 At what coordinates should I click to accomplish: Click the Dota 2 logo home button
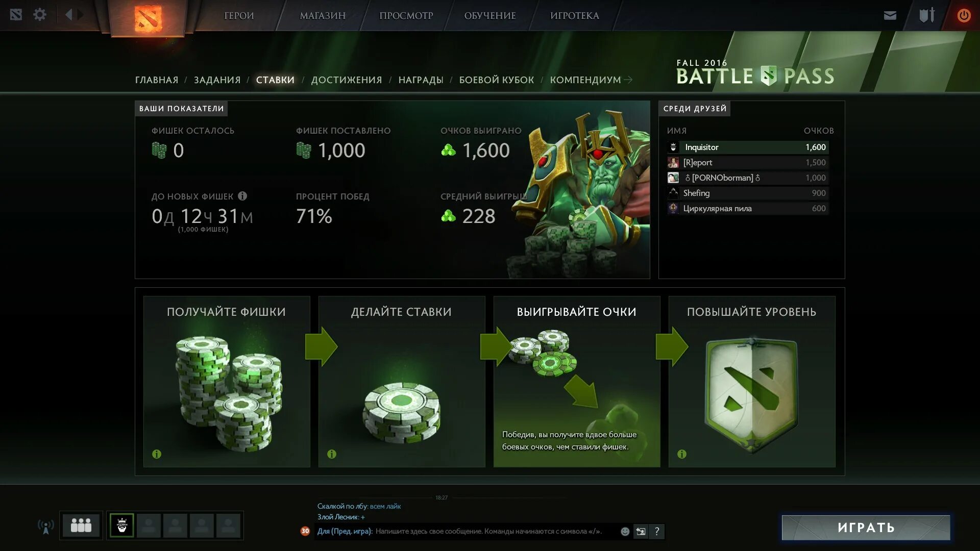coord(148,18)
